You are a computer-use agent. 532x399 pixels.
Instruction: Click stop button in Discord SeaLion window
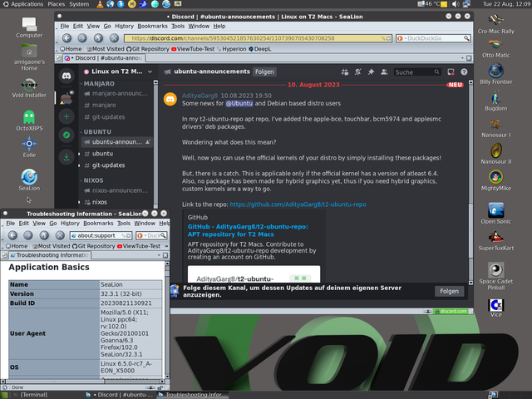tap(115, 38)
